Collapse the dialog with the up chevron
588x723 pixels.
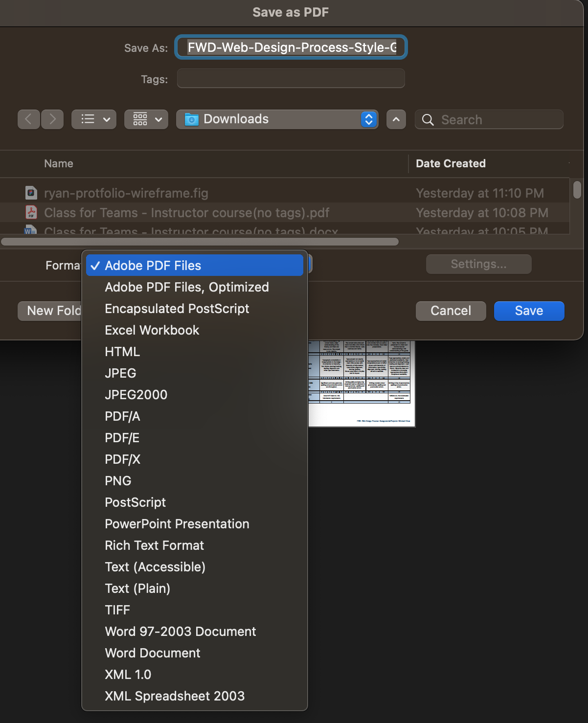396,119
